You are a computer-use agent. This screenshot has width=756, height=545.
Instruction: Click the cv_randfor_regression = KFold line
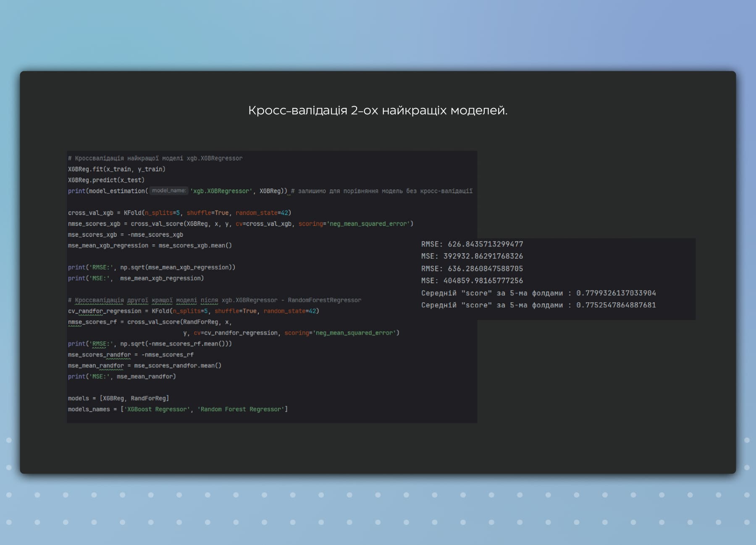(x=194, y=311)
